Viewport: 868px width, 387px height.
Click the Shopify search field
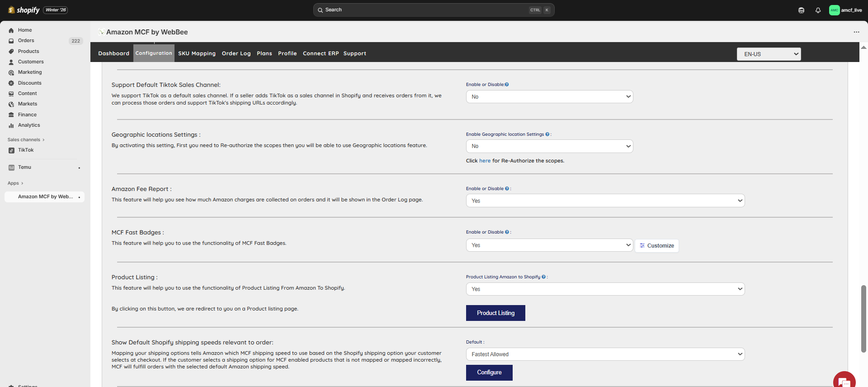pyautogui.click(x=433, y=10)
